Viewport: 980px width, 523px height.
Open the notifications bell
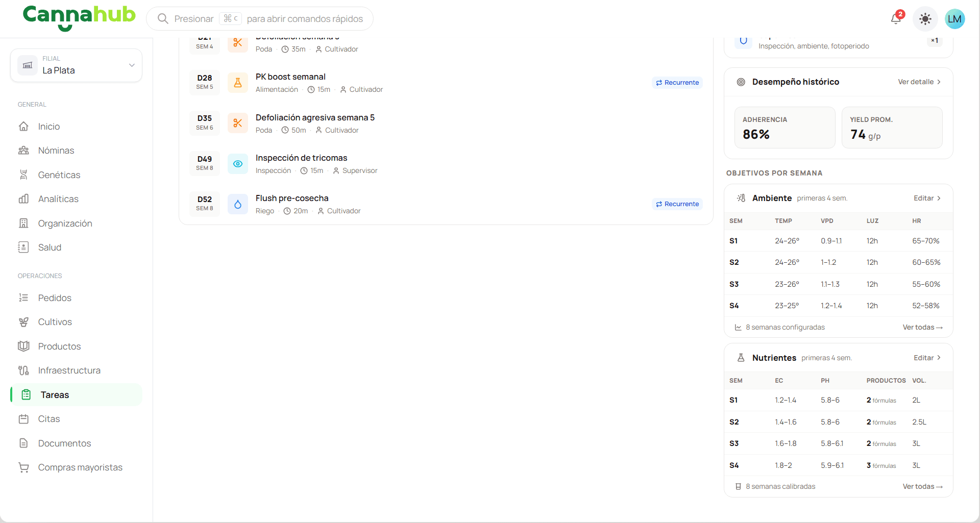pyautogui.click(x=896, y=19)
